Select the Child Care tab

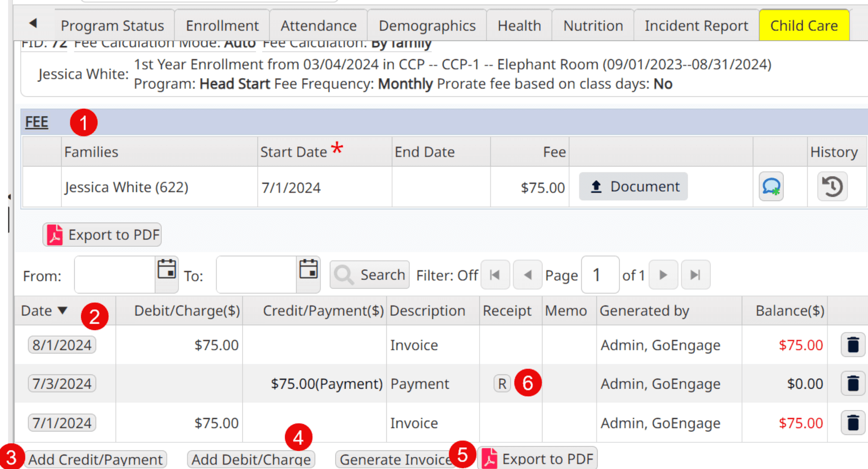tap(804, 26)
